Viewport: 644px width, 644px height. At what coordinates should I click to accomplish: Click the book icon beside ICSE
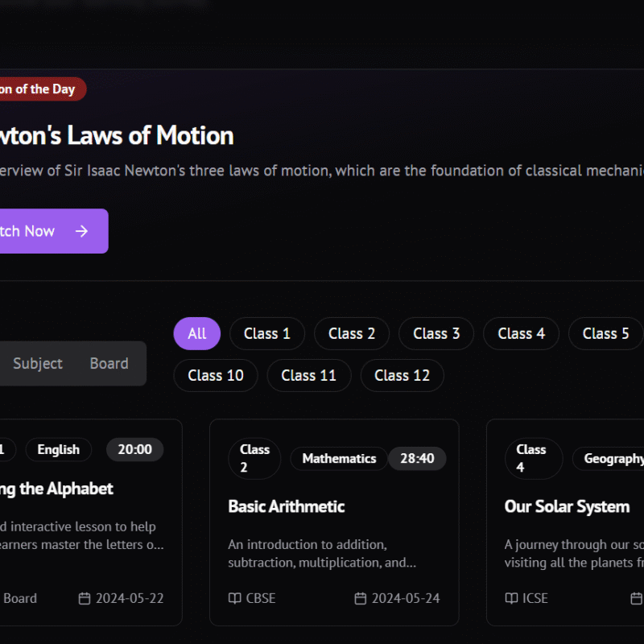pos(511,598)
